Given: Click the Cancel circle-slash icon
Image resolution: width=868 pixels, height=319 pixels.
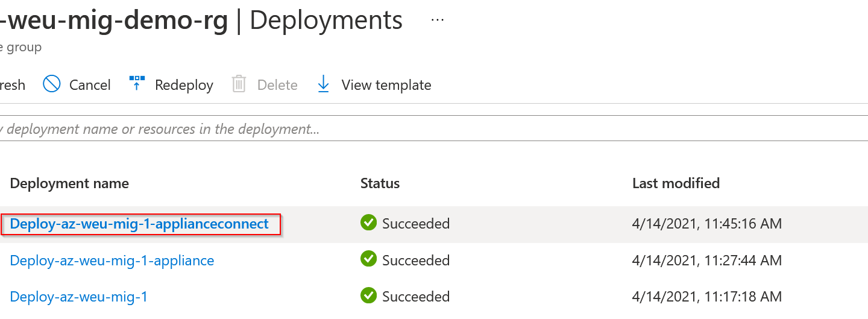Looking at the screenshot, I should 52,84.
